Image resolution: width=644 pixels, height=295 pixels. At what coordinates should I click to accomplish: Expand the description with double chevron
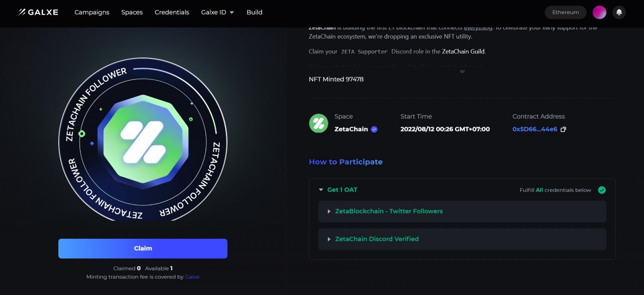pos(462,72)
